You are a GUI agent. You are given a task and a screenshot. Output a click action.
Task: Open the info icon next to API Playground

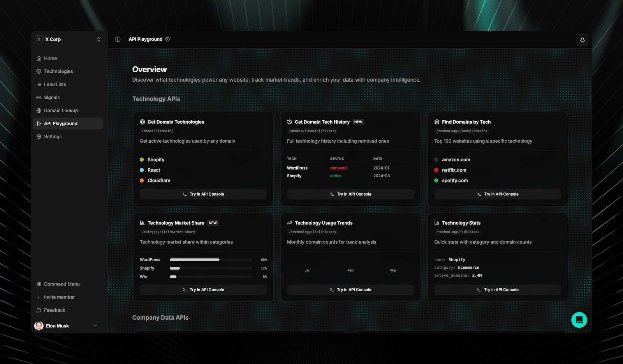click(167, 39)
